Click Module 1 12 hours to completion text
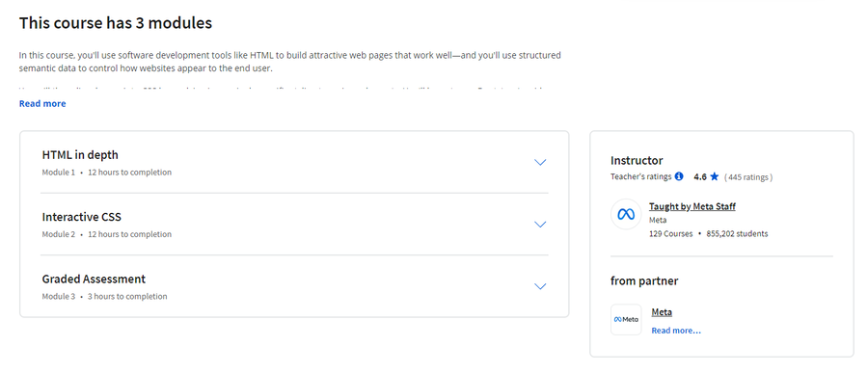The height and width of the screenshot is (373, 868). (x=107, y=173)
